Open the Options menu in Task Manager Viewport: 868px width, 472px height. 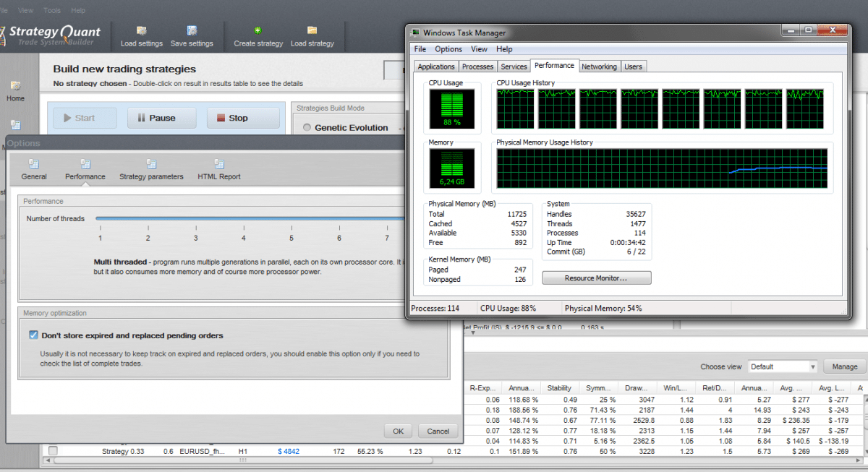[448, 49]
